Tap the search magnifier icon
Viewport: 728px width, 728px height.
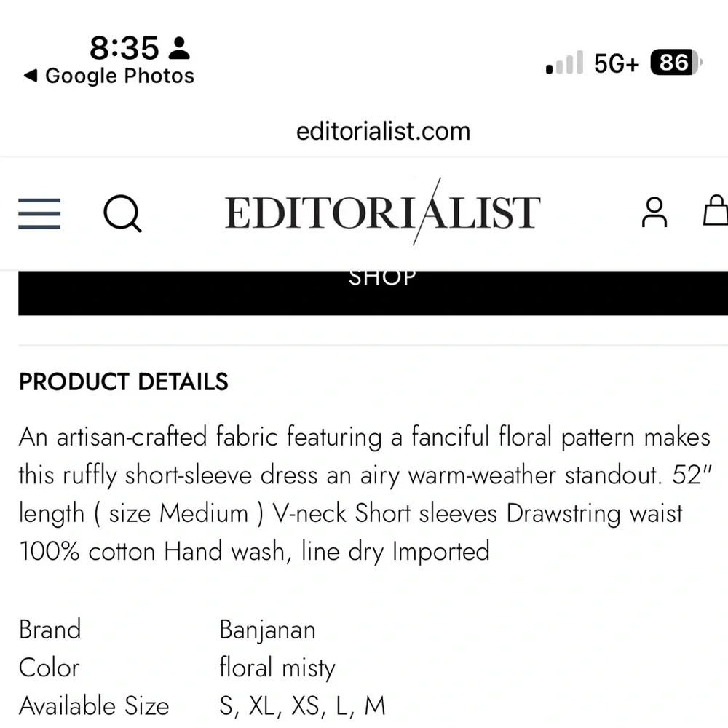coord(122,213)
